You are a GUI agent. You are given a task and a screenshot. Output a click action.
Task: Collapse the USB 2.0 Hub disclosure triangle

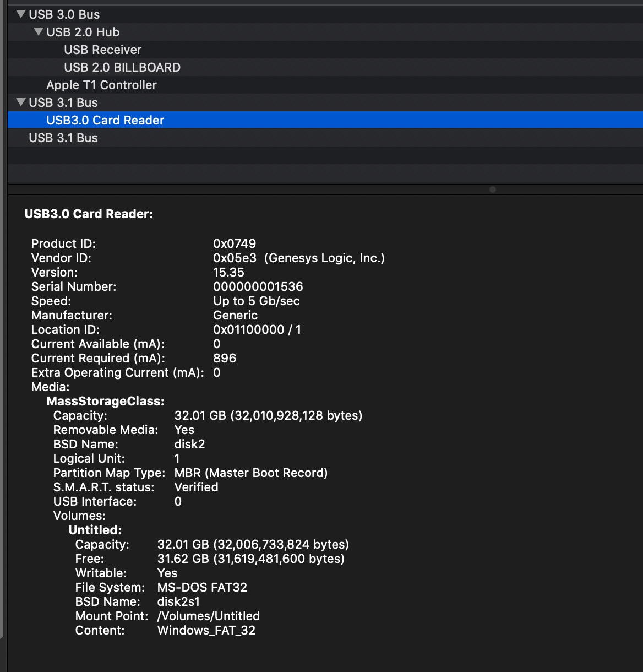point(39,31)
